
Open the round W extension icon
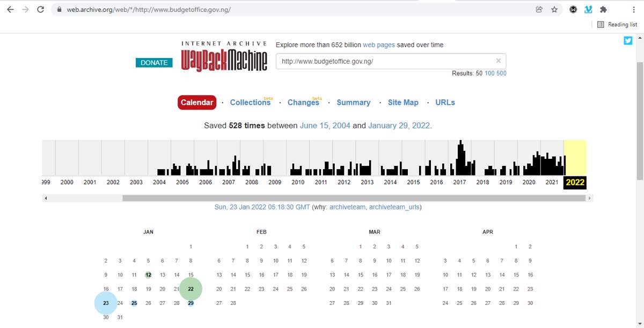(573, 10)
